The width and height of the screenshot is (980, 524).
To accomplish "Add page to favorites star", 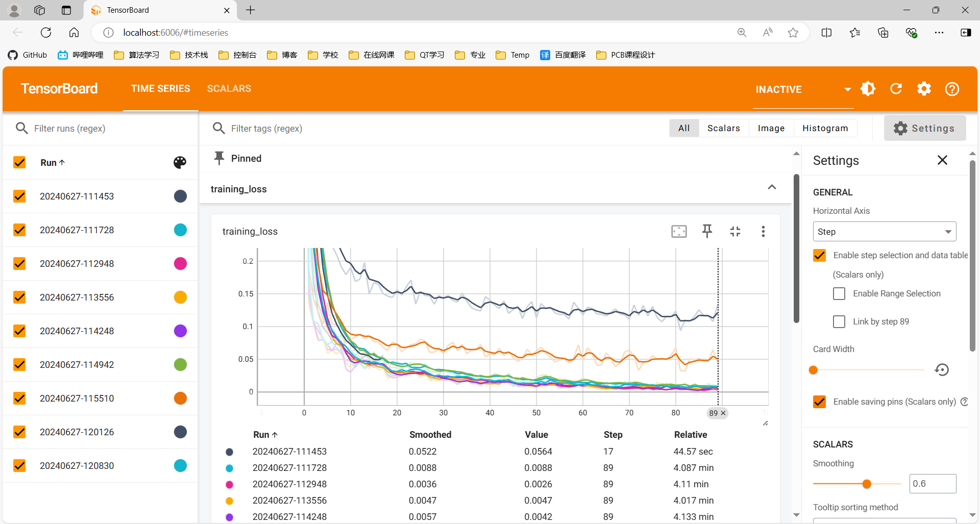I will coord(793,33).
